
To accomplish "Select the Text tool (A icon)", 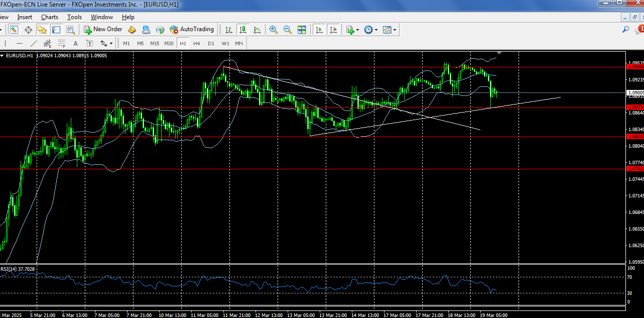I will (x=76, y=43).
